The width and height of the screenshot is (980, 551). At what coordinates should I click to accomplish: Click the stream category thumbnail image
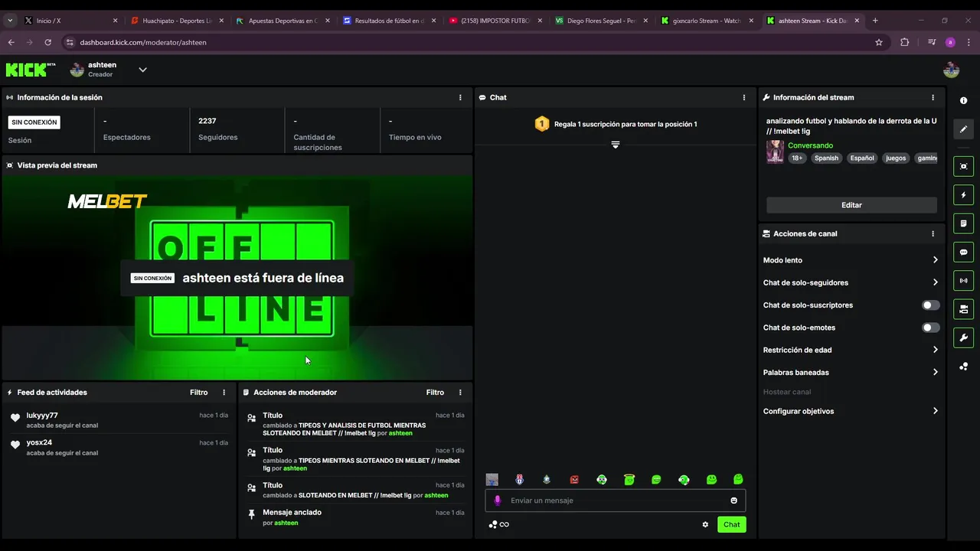(x=775, y=152)
